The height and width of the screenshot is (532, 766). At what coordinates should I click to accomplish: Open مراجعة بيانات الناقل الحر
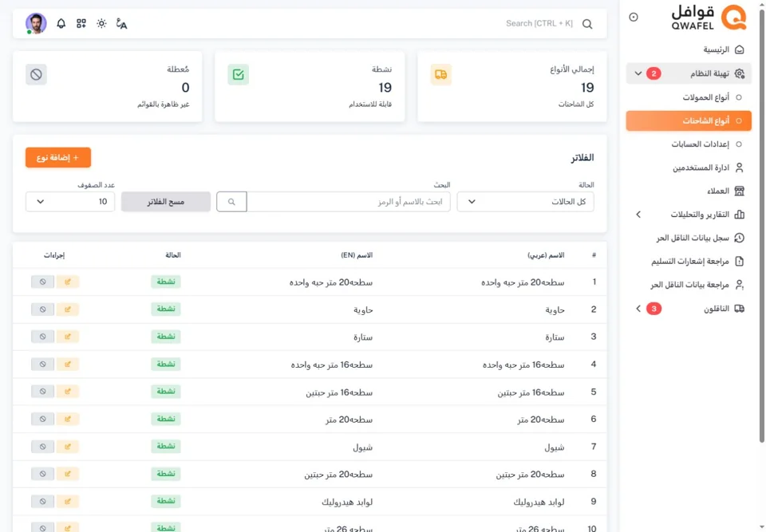tap(689, 285)
